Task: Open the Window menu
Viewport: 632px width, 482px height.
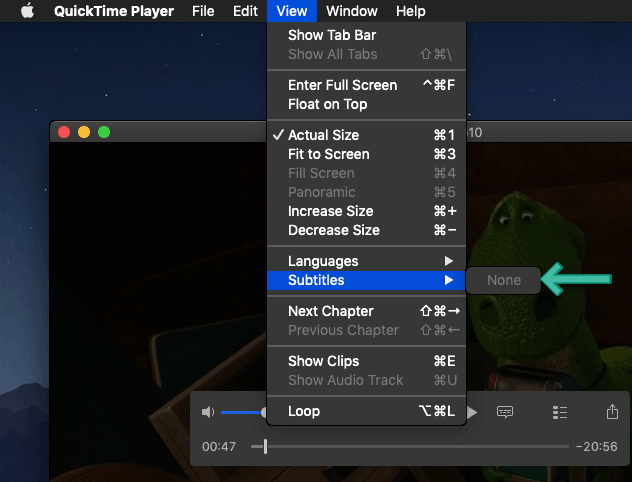Action: 352,11
